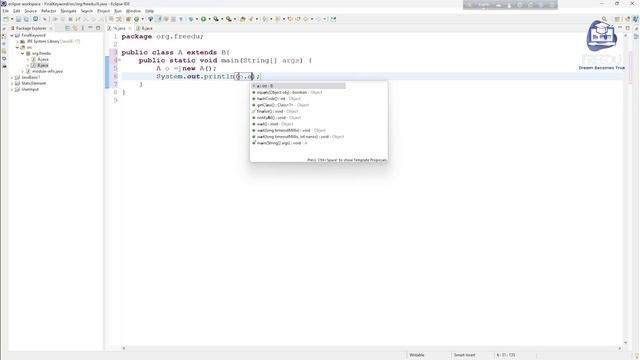This screenshot has width=640, height=360.
Task: Expand the JavaBasic1 project node
Action: pyautogui.click(x=12, y=77)
